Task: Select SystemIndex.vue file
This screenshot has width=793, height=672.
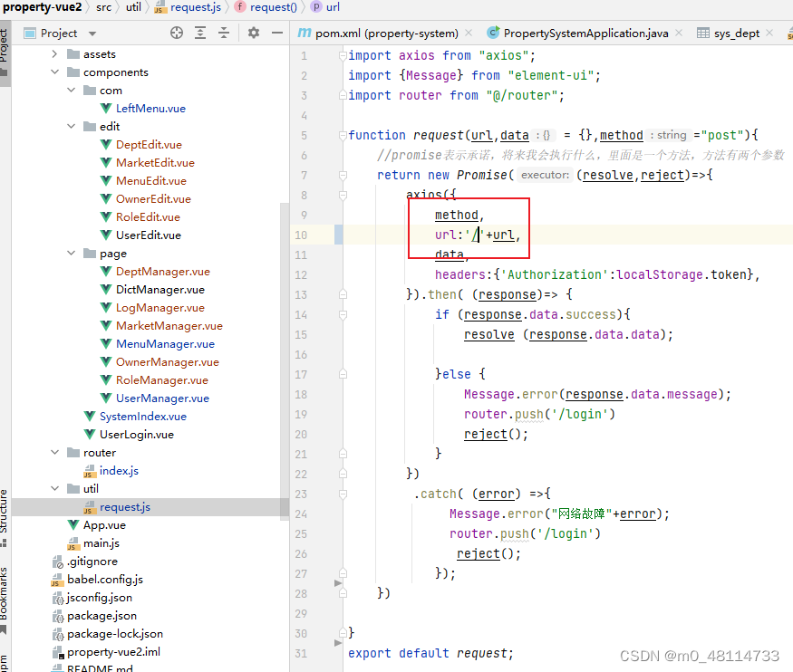Action: 142,417
